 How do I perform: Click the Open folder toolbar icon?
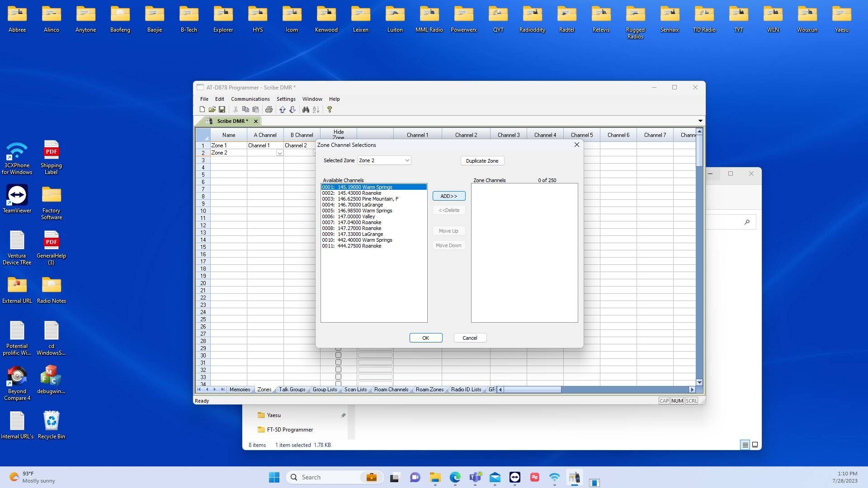click(212, 110)
